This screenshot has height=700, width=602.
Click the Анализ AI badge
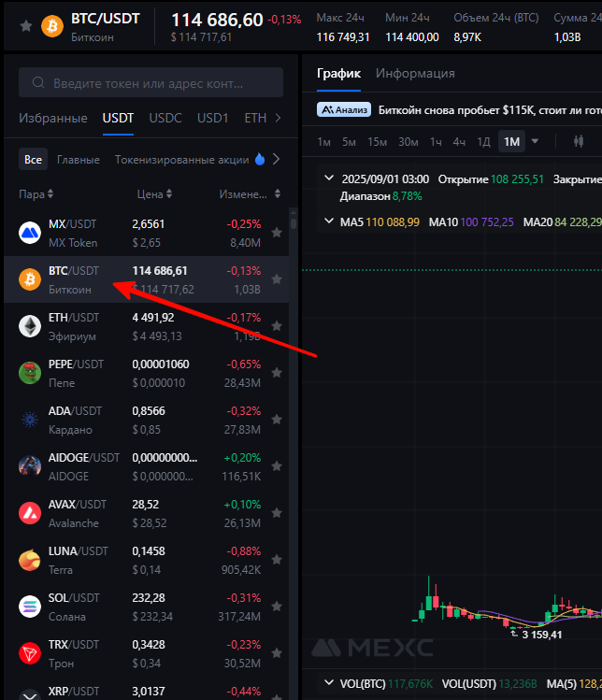coord(344,110)
